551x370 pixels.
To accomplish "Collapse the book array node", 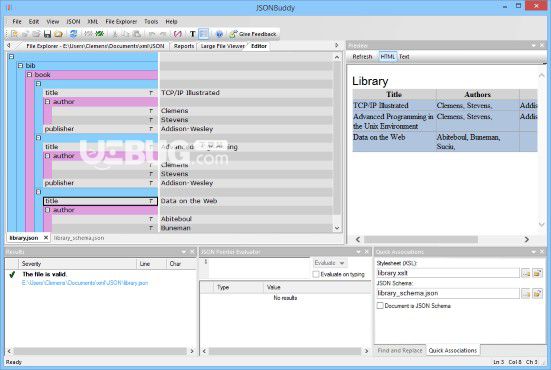I will tap(30, 74).
